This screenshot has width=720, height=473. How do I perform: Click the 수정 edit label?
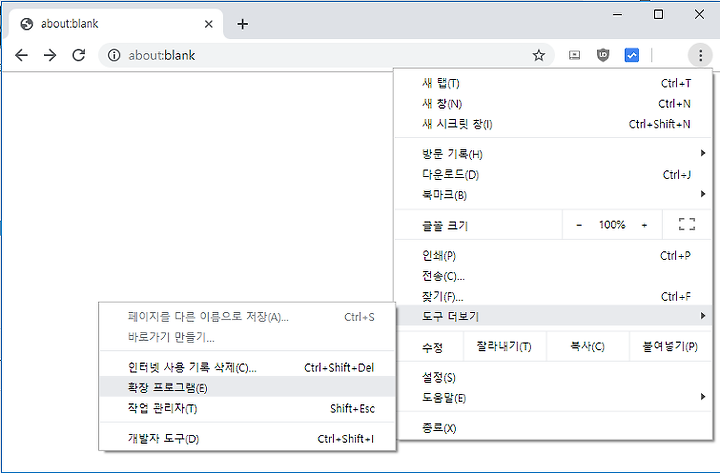coord(432,348)
